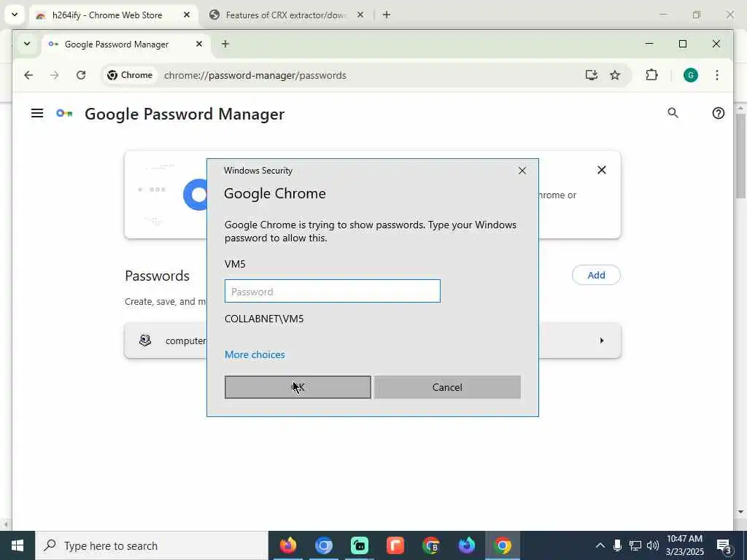This screenshot has width=747, height=560.
Task: Click the page vertical scrollbar thumb
Action: (x=740, y=156)
